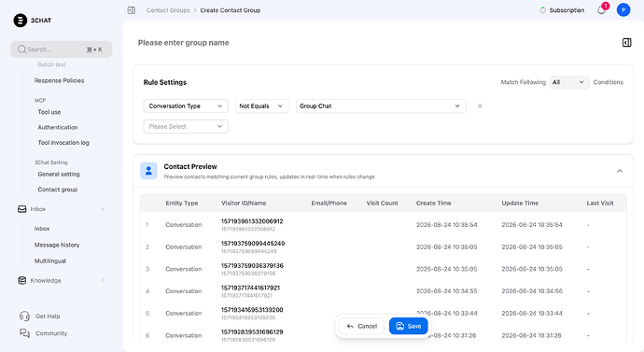Screen dimensions: 644x352
Task: Expand the Knowledge sidebar section
Action: [x=103, y=280]
